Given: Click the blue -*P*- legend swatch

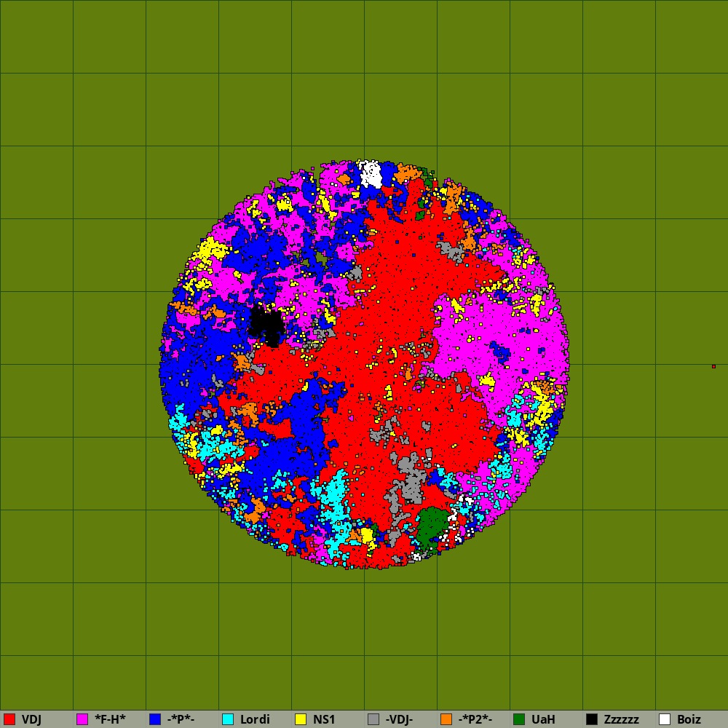Looking at the screenshot, I should pos(155,719).
